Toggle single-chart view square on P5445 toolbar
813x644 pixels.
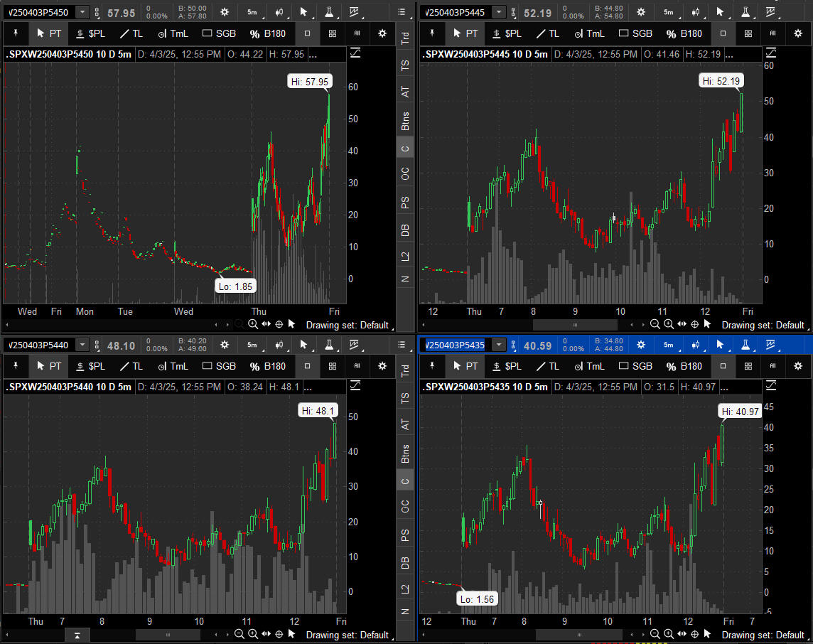tap(723, 33)
